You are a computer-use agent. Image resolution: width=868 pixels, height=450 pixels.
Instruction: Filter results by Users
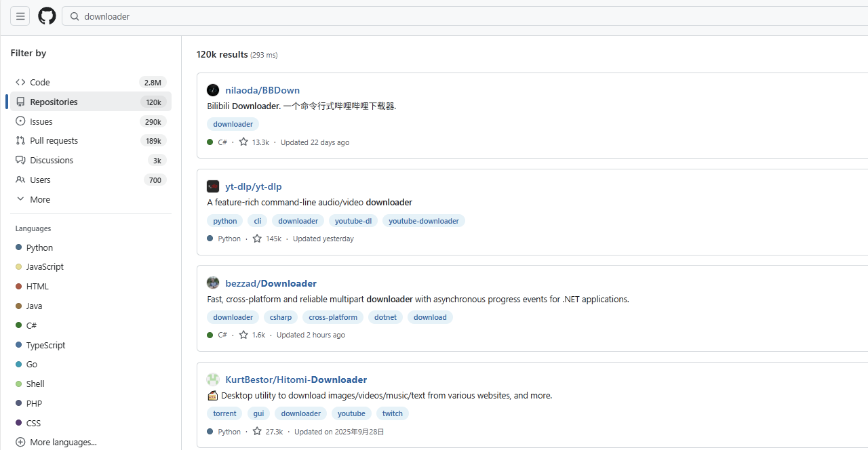[91, 180]
